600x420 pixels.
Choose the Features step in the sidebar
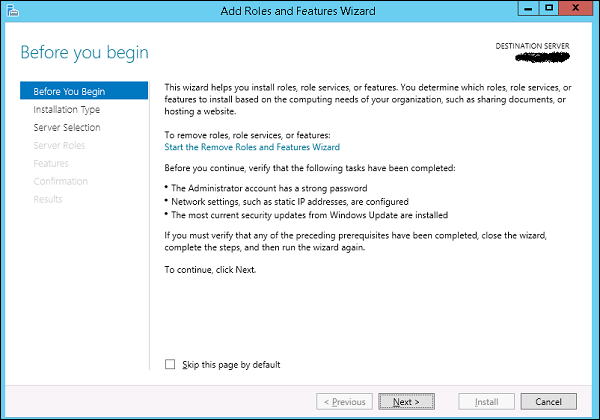(51, 164)
